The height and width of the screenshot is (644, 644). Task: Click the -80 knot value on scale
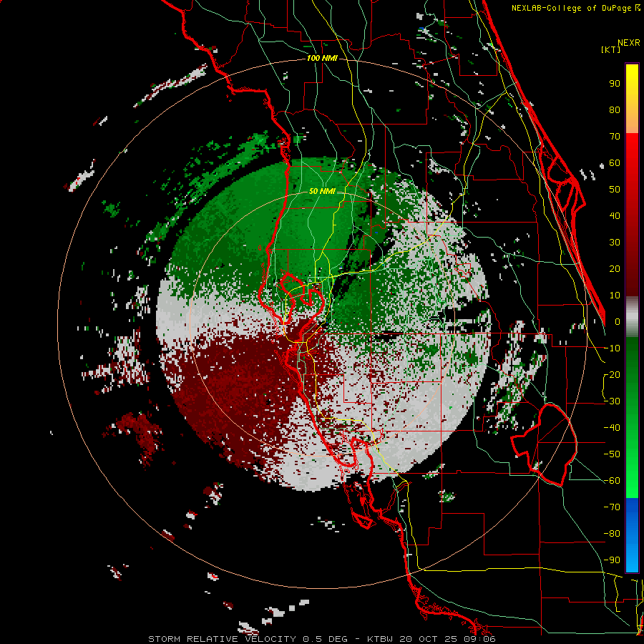point(612,534)
